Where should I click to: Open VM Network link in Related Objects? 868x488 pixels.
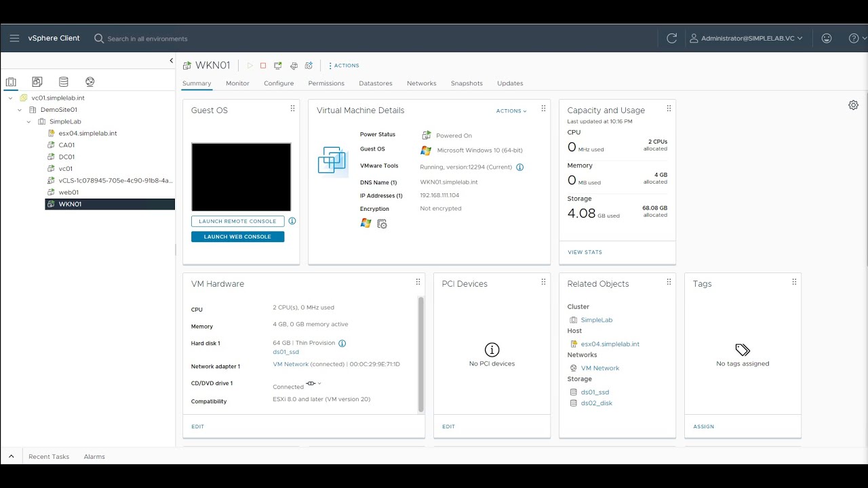(x=600, y=368)
